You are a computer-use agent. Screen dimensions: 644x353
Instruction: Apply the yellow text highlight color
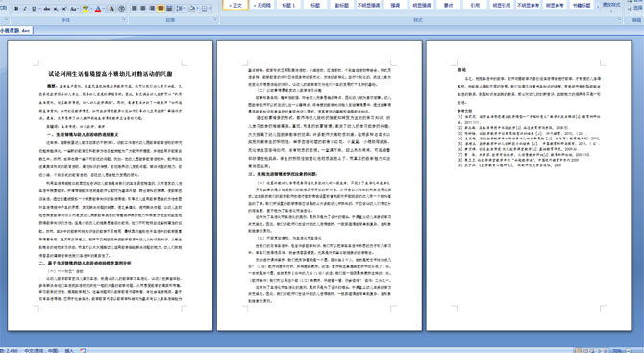[86, 9]
